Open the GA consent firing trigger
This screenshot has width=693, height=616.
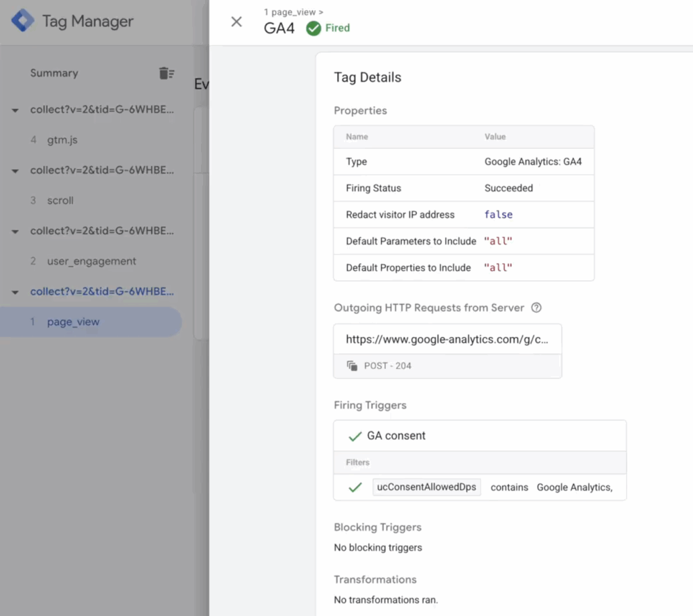[396, 435]
